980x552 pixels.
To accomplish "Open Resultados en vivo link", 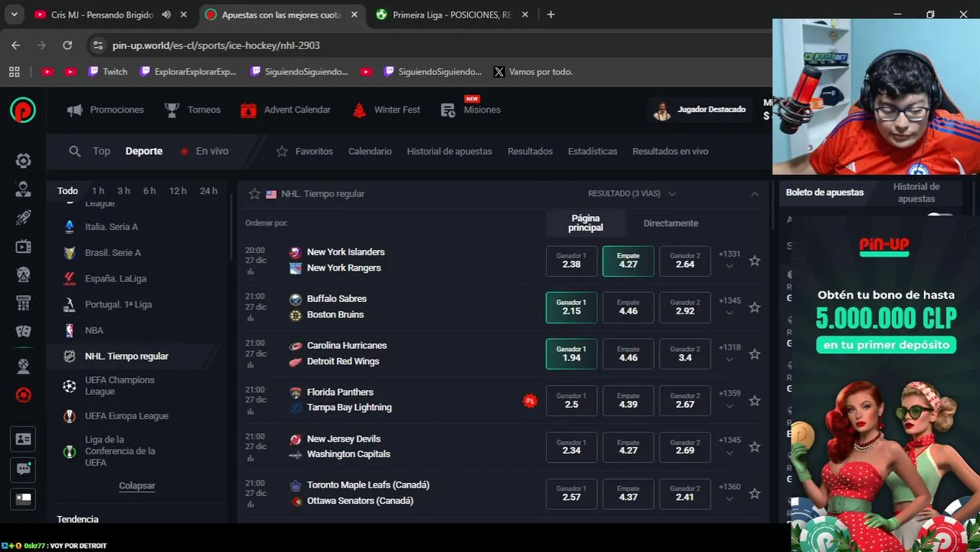I will click(670, 151).
